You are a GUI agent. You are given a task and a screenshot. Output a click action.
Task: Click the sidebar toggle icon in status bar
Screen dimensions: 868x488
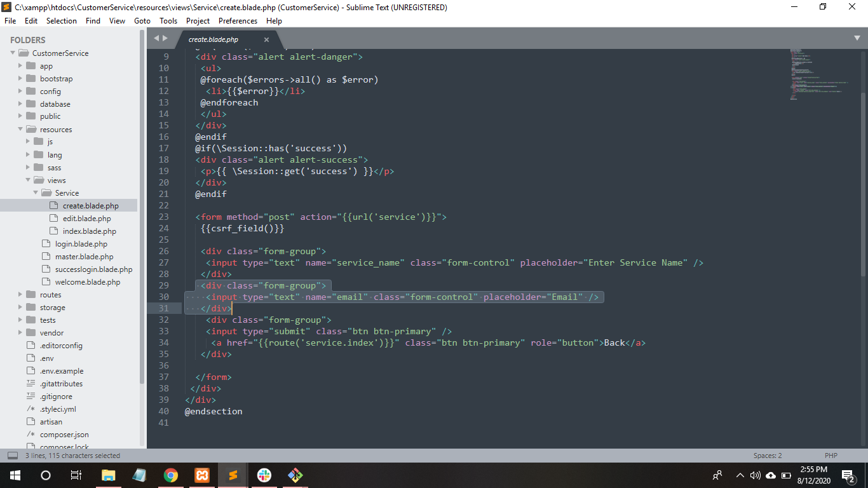(x=12, y=456)
